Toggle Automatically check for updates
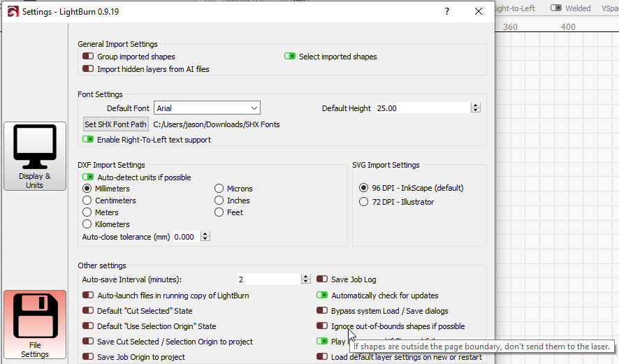This screenshot has height=364, width=619. point(322,296)
